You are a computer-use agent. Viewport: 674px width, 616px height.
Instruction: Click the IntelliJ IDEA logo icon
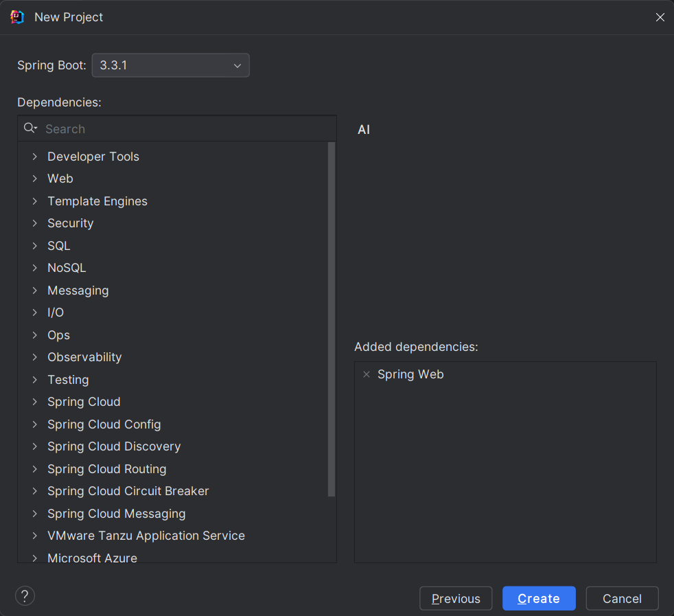pos(17,17)
